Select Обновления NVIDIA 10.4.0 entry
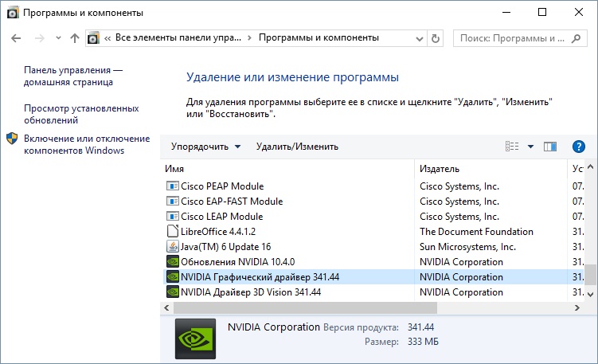Image resolution: width=598 pixels, height=364 pixels. click(x=237, y=262)
